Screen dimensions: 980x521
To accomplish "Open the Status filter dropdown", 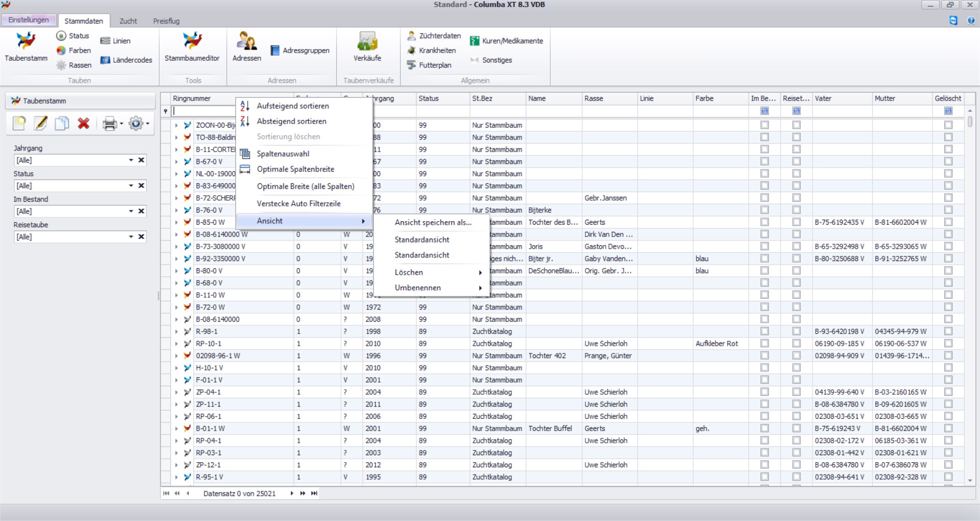I will pyautogui.click(x=131, y=186).
